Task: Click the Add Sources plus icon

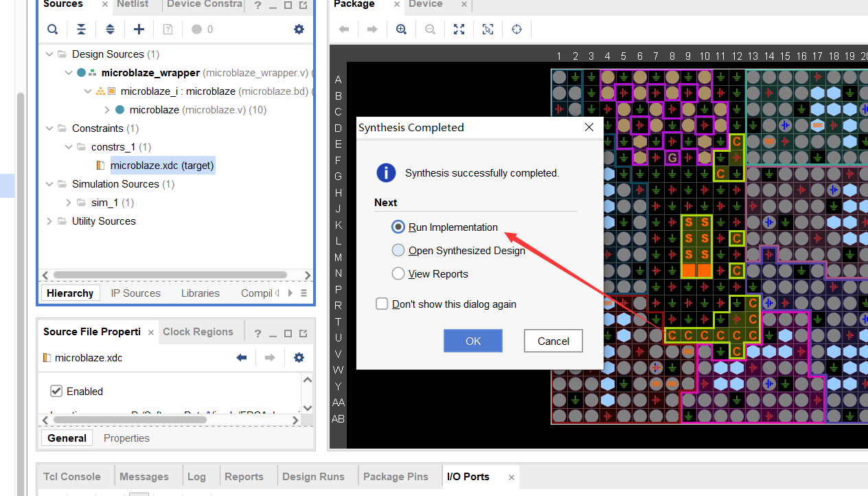Action: pos(139,30)
